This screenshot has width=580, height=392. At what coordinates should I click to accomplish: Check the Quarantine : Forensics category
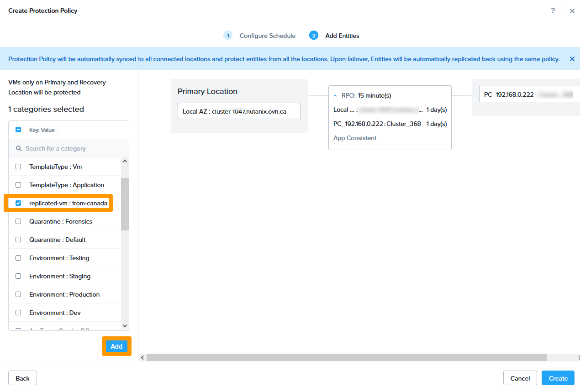tap(18, 221)
